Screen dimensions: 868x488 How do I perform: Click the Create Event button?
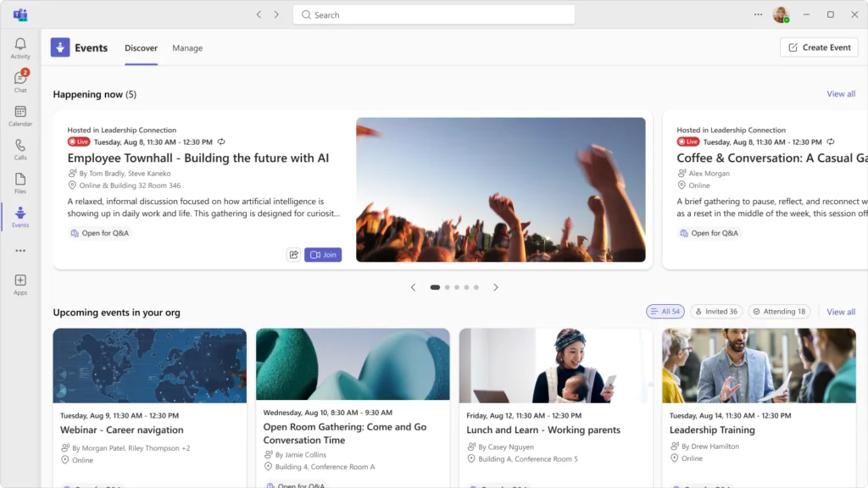(819, 47)
